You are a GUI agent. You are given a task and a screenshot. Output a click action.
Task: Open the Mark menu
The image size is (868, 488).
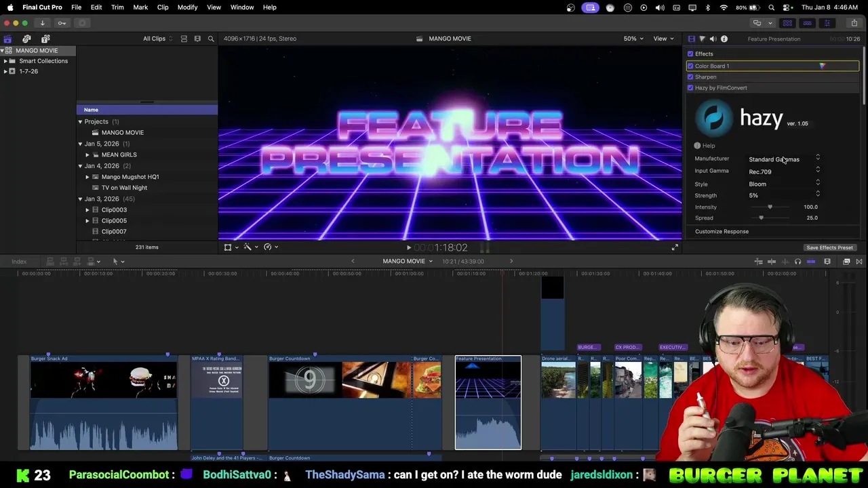140,7
